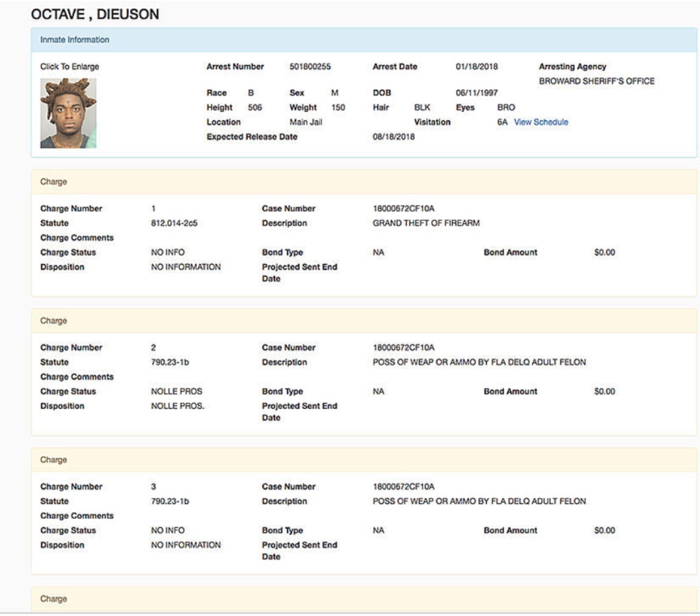This screenshot has height=616, width=700.
Task: Select arrest date 01/18/2018
Action: pyautogui.click(x=476, y=67)
